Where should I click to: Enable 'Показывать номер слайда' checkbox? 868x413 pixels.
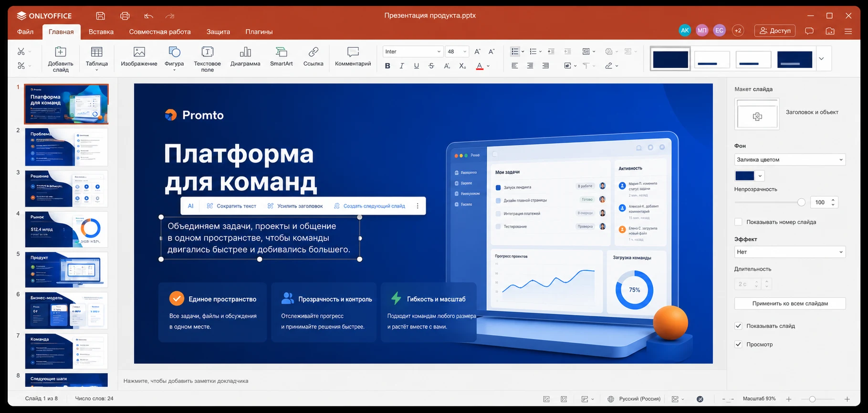point(738,222)
